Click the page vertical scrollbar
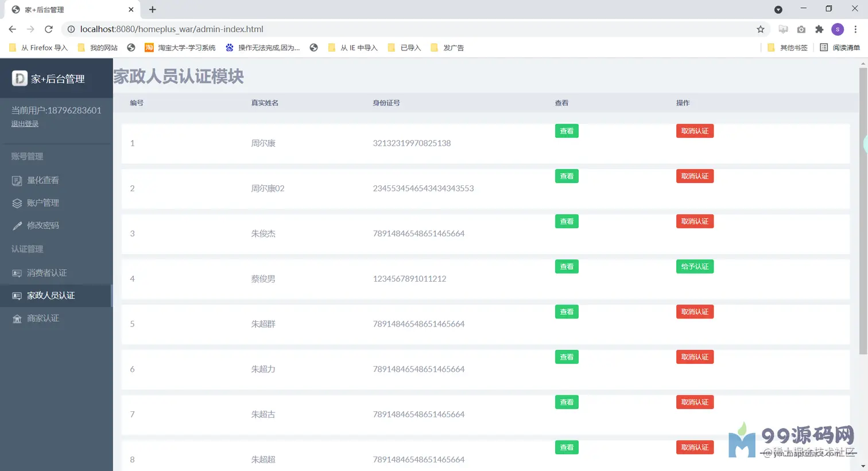Viewport: 868px width, 471px height. click(863, 211)
